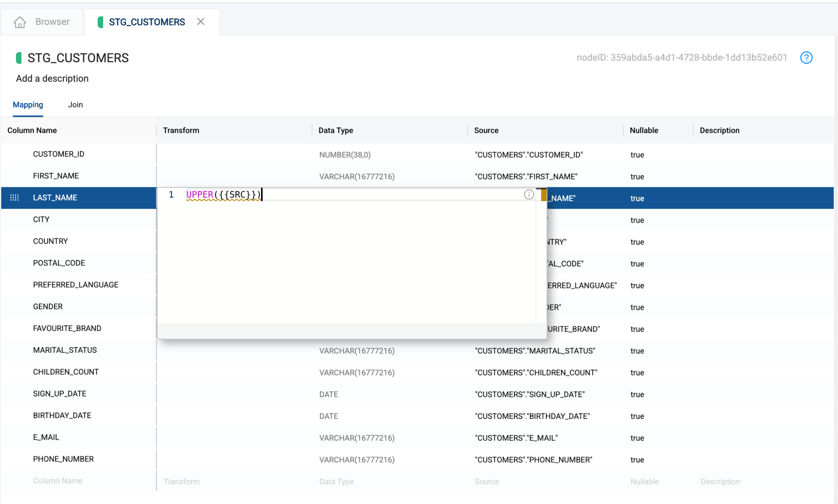The height and width of the screenshot is (504, 838).
Task: Click the Nullable column header
Action: coord(644,130)
